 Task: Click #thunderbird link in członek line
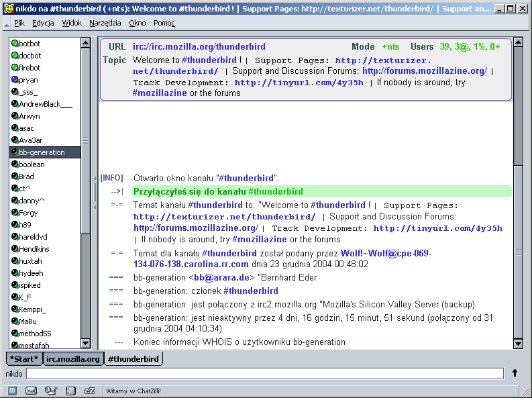251,291
